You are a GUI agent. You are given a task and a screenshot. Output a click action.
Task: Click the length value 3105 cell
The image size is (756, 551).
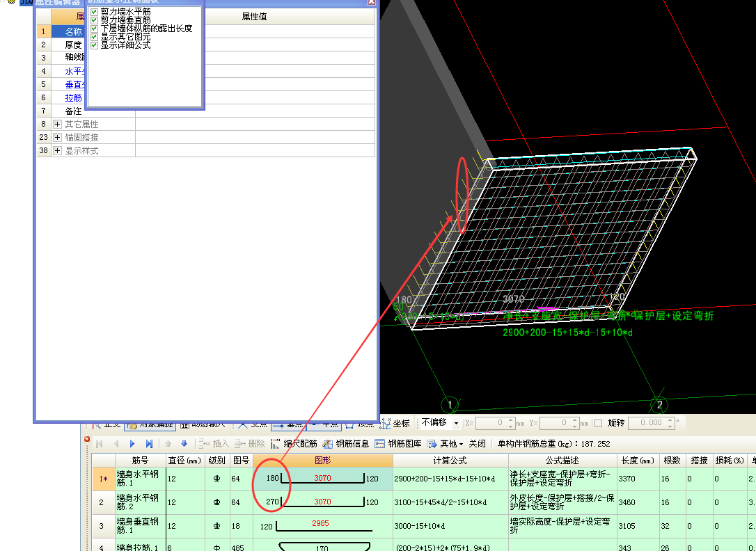pos(638,526)
